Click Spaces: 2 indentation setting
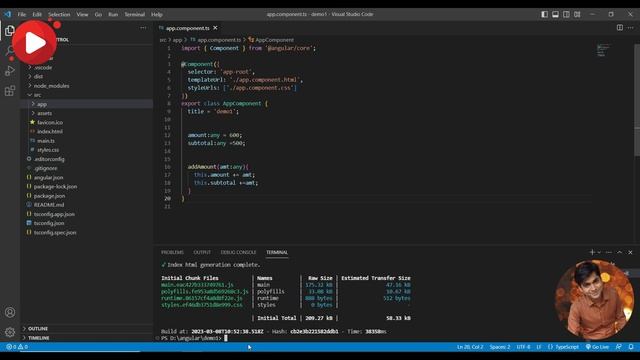 (x=500, y=347)
